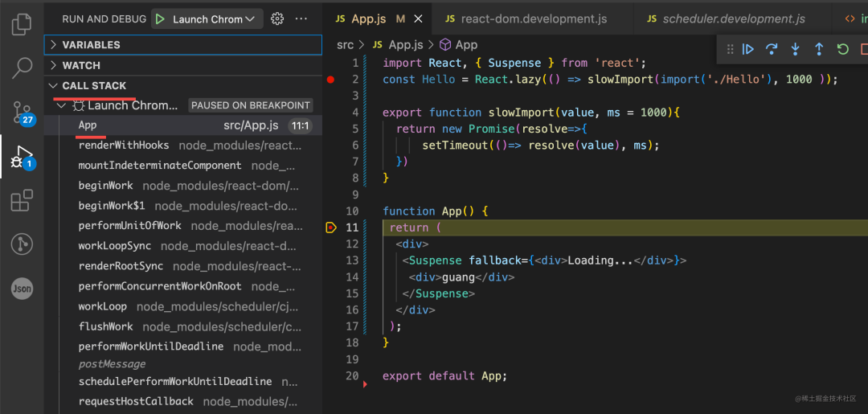
Task: Select beginWork$1 stack frame
Action: [x=183, y=206]
